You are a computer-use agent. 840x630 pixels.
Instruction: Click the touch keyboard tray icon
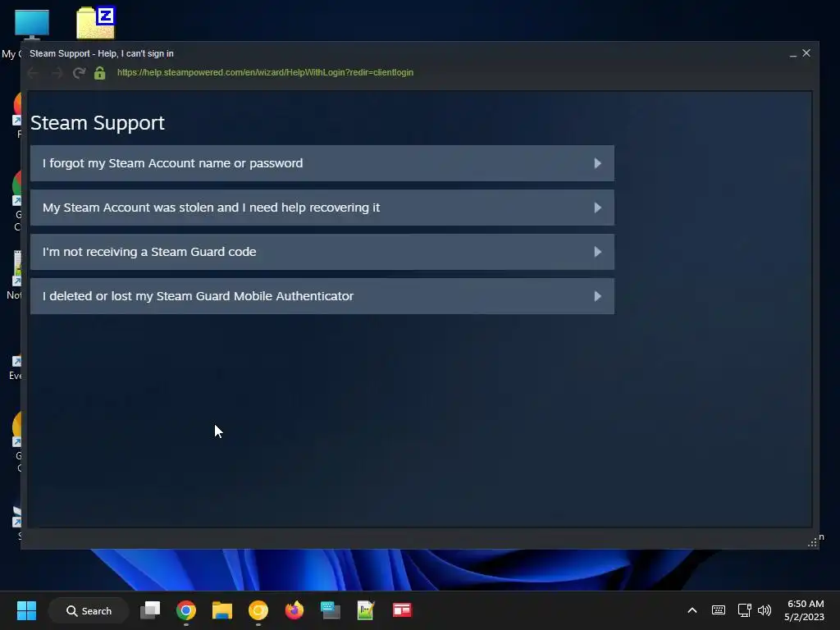tap(719, 610)
